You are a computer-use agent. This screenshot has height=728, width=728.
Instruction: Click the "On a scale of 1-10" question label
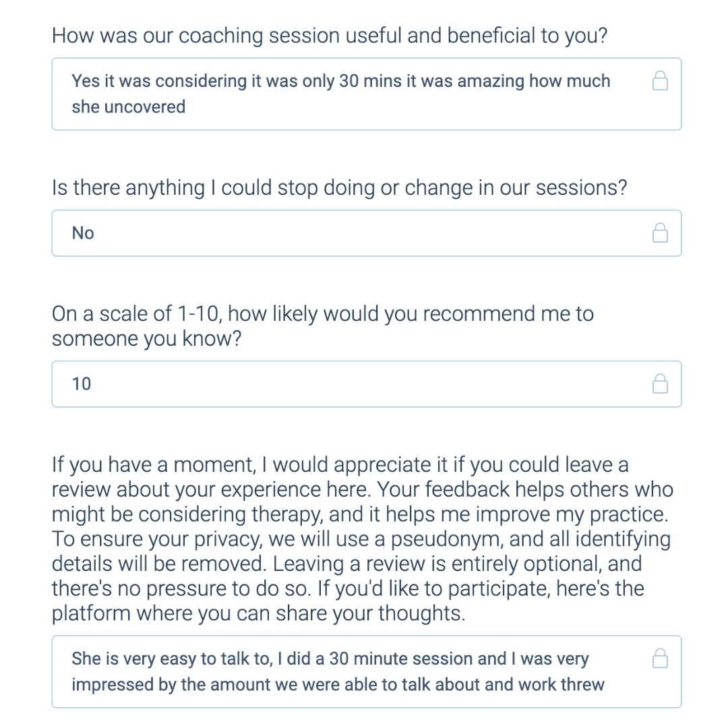[x=322, y=314]
